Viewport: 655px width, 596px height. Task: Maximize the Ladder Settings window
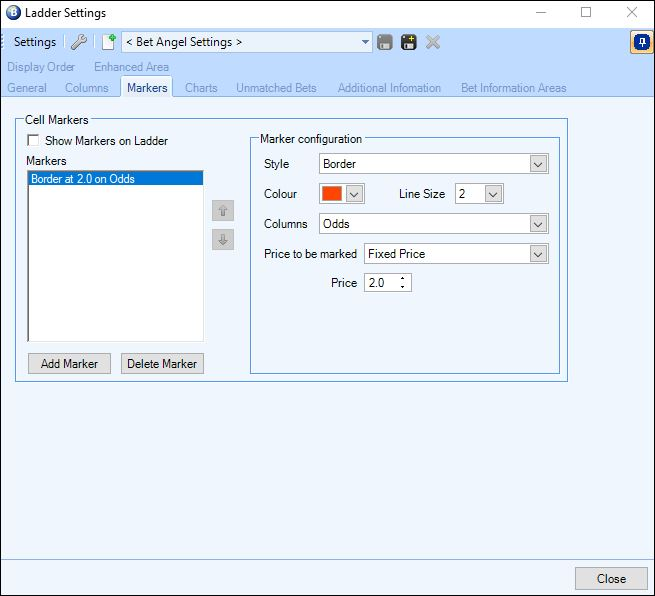pos(586,13)
